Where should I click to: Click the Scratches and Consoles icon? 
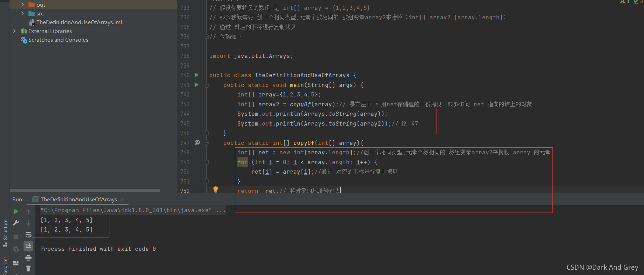[24, 40]
